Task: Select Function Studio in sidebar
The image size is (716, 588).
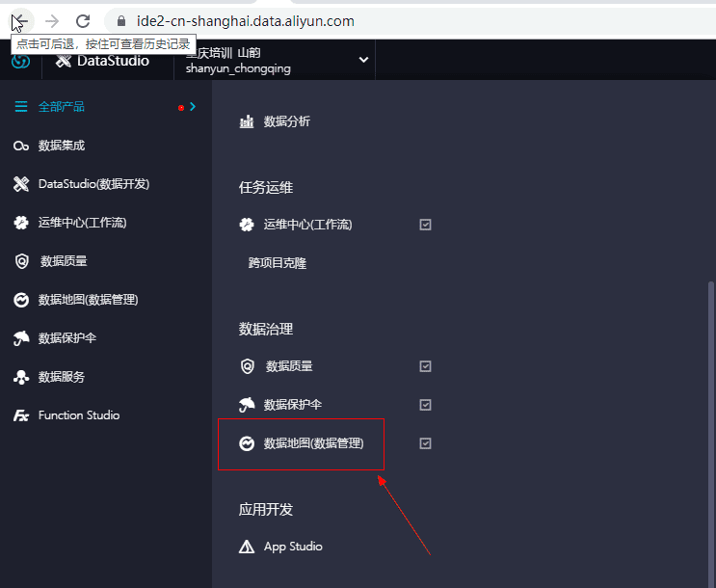Action: click(79, 415)
